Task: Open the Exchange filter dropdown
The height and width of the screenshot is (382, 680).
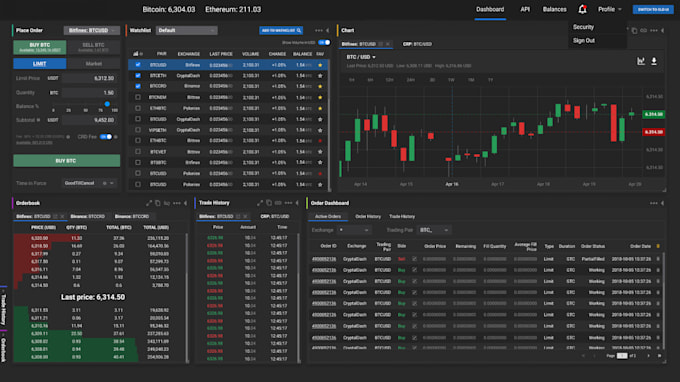Action: pyautogui.click(x=354, y=230)
